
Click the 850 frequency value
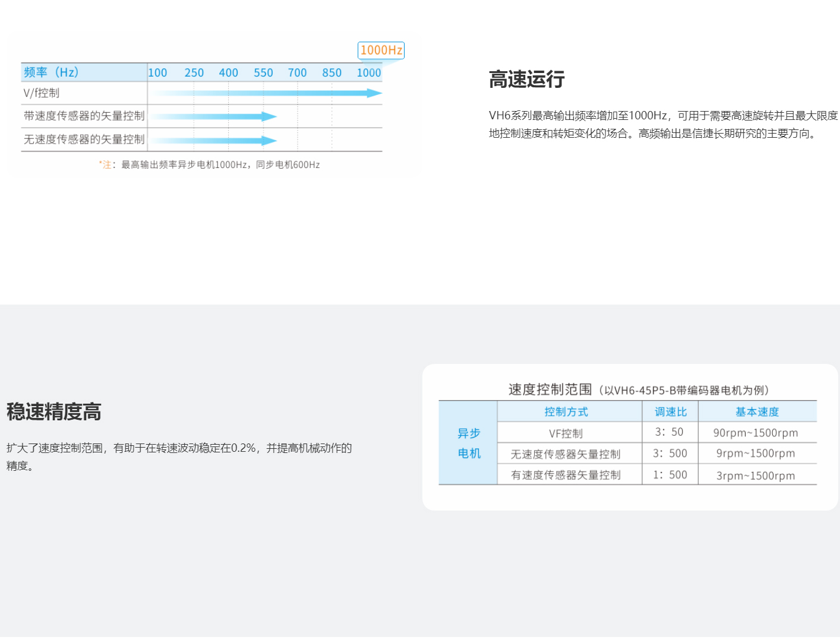click(331, 72)
